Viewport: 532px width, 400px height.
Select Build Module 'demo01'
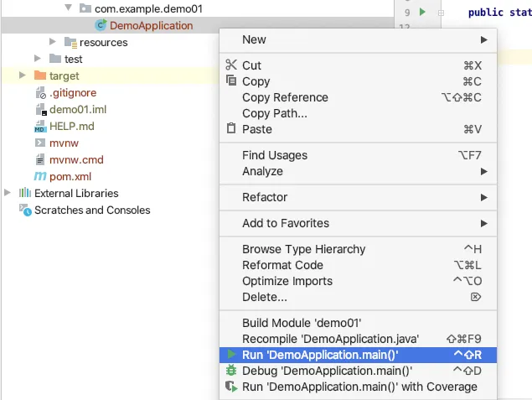tap(302, 323)
